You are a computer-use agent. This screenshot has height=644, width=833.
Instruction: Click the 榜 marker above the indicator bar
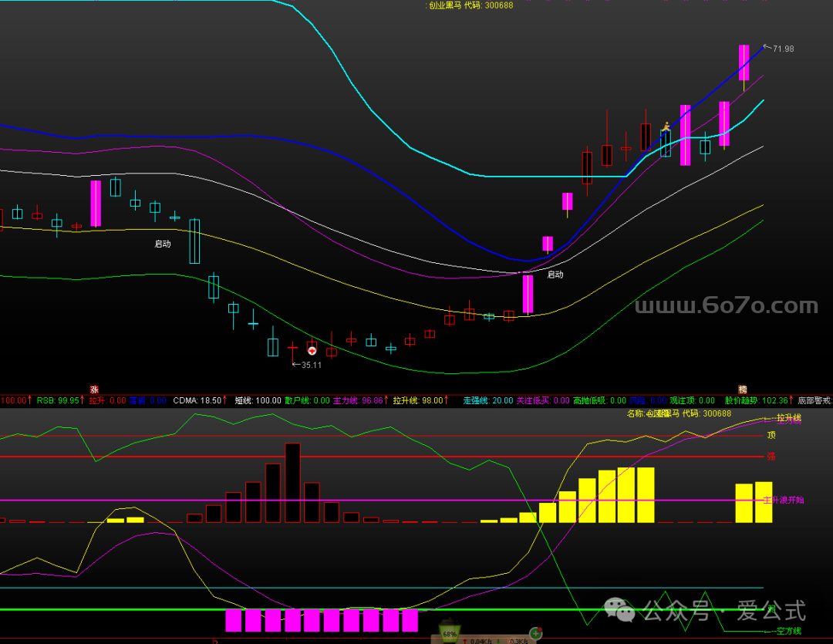(x=743, y=389)
